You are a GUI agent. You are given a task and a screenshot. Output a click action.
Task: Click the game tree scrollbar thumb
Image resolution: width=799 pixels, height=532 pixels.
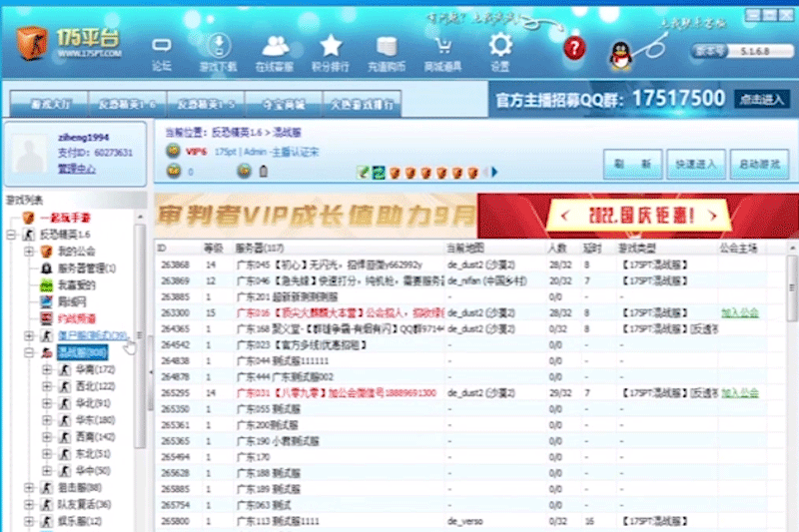click(140, 336)
